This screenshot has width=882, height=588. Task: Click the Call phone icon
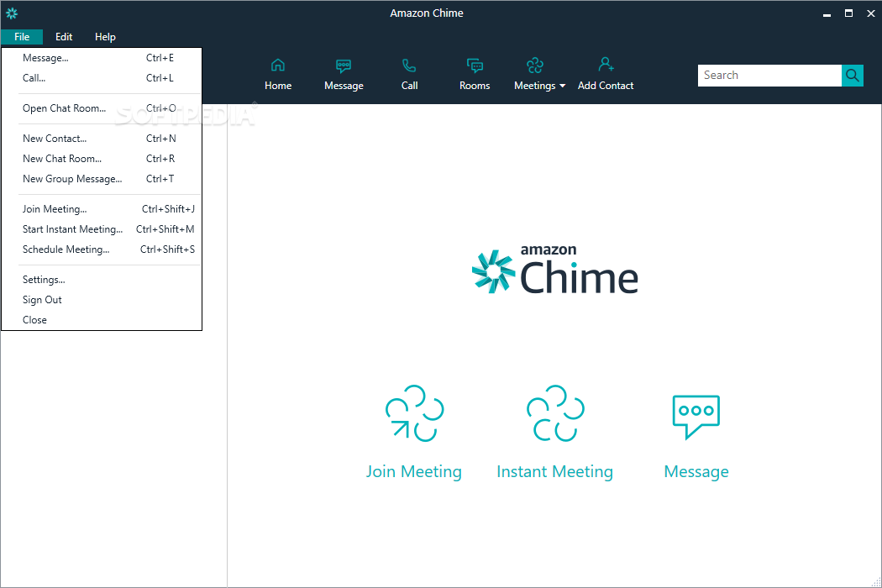coord(409,66)
